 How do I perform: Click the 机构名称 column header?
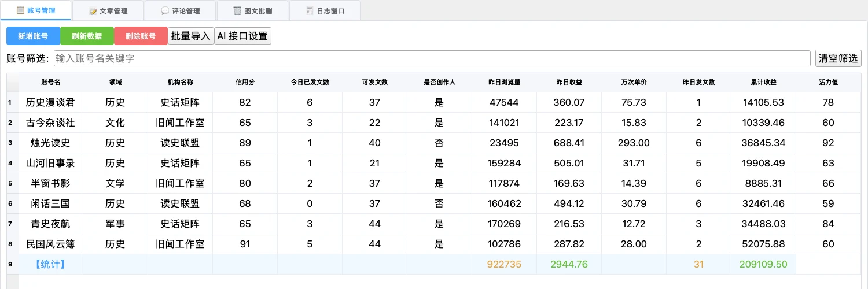pyautogui.click(x=180, y=82)
